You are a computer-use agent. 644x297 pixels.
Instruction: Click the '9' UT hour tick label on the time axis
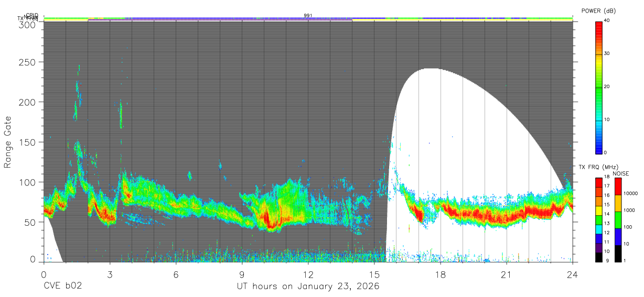coord(242,274)
